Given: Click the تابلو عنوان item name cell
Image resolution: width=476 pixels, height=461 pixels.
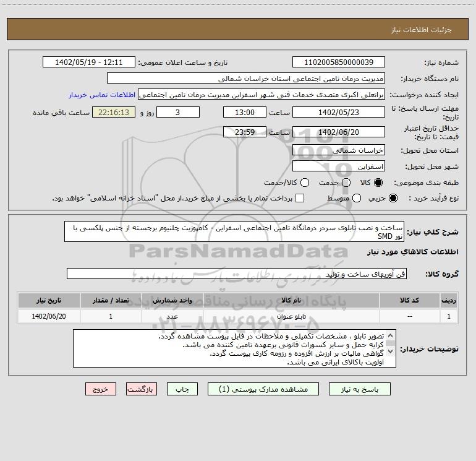Looking at the screenshot, I should click(x=291, y=316).
